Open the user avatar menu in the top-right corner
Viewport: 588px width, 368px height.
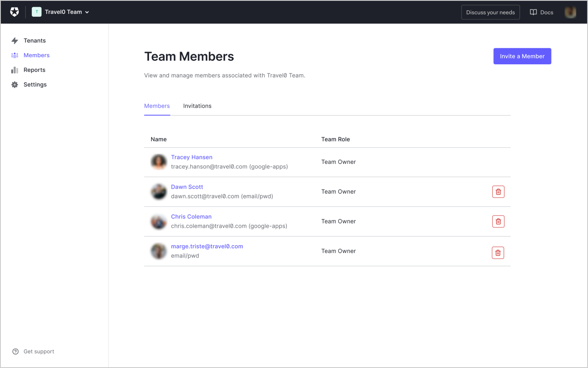point(570,12)
